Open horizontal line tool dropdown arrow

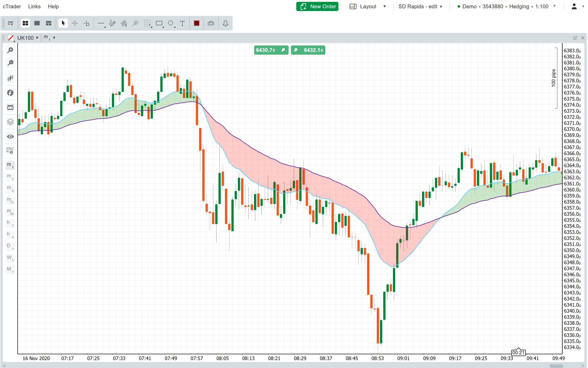[x=105, y=27]
